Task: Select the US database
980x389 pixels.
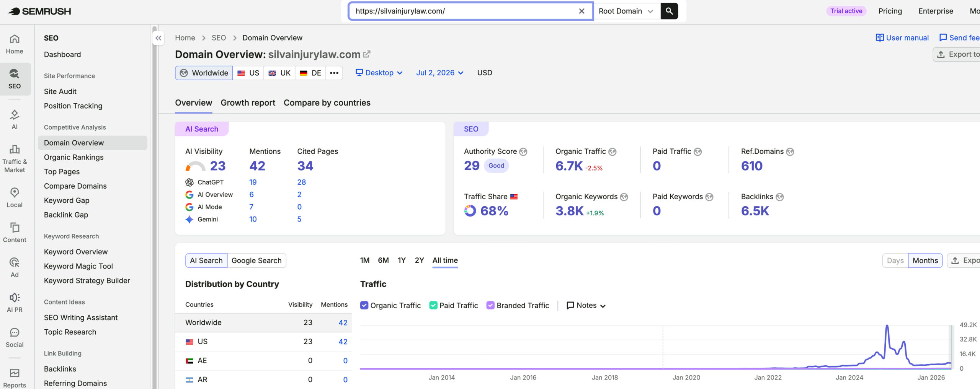Action: click(248, 73)
